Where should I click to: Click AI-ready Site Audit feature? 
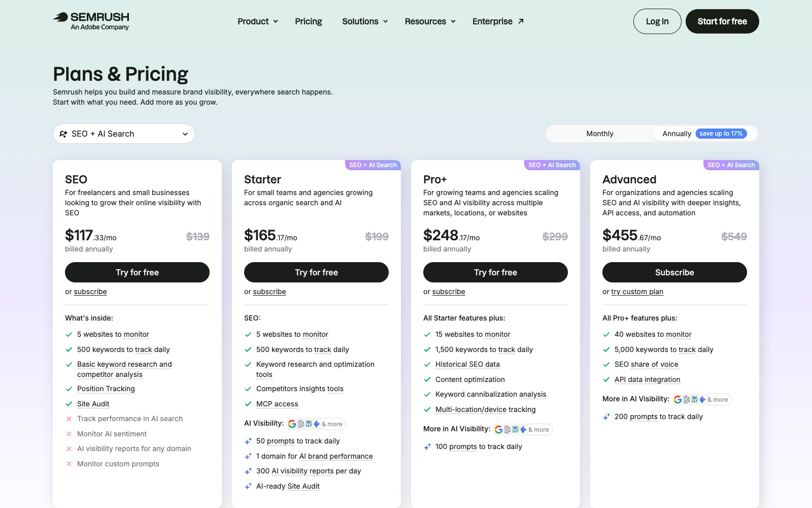(288, 486)
